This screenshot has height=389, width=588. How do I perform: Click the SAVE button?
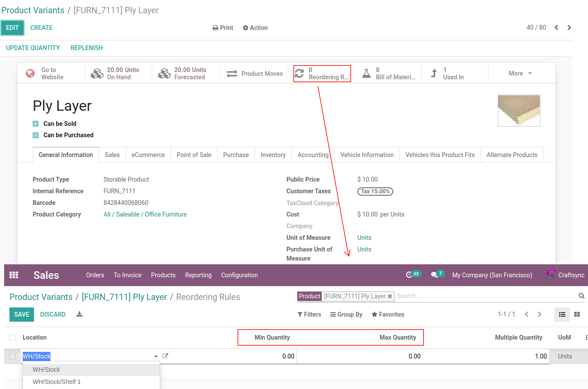22,314
